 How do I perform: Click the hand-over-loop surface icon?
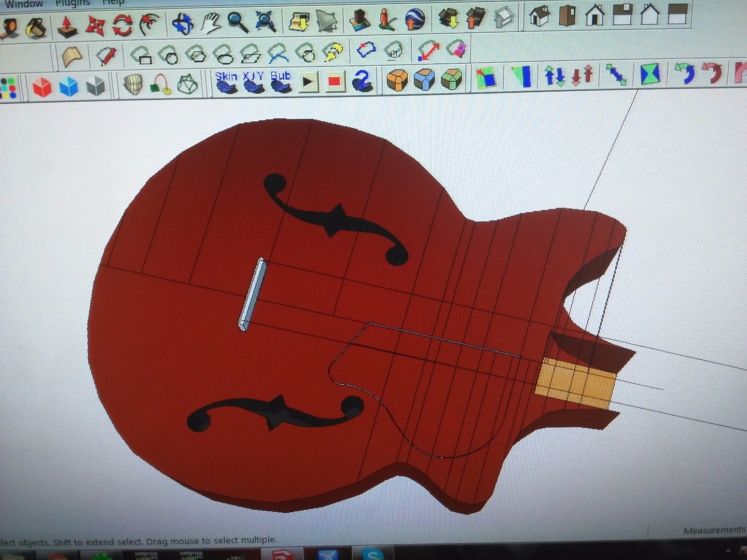(x=394, y=50)
